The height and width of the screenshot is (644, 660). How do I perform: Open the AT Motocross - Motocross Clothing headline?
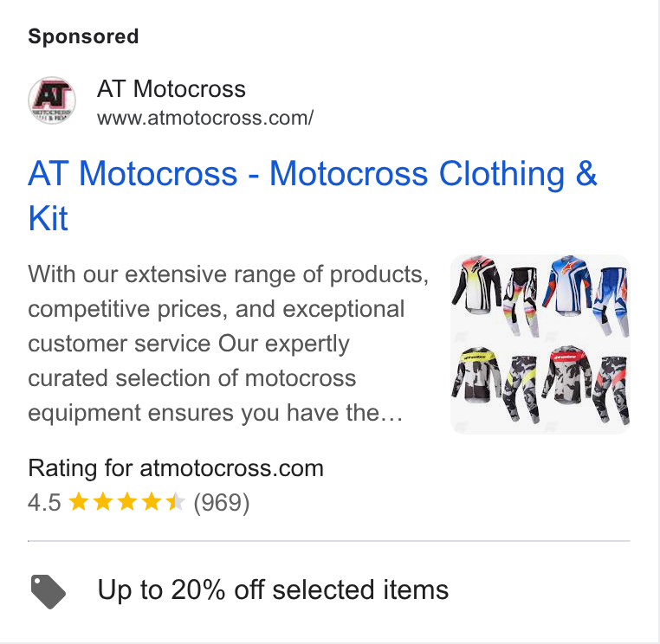313,174
